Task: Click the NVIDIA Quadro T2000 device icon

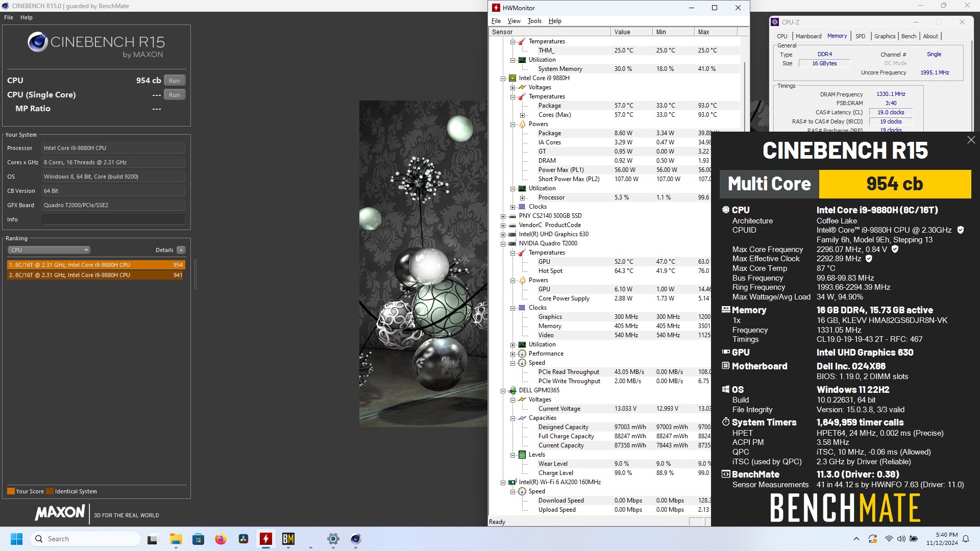Action: pos(512,243)
